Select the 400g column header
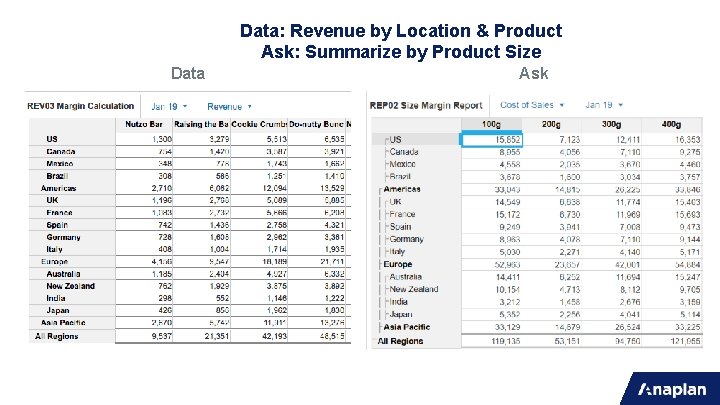This screenshot has width=720, height=405. (x=671, y=124)
